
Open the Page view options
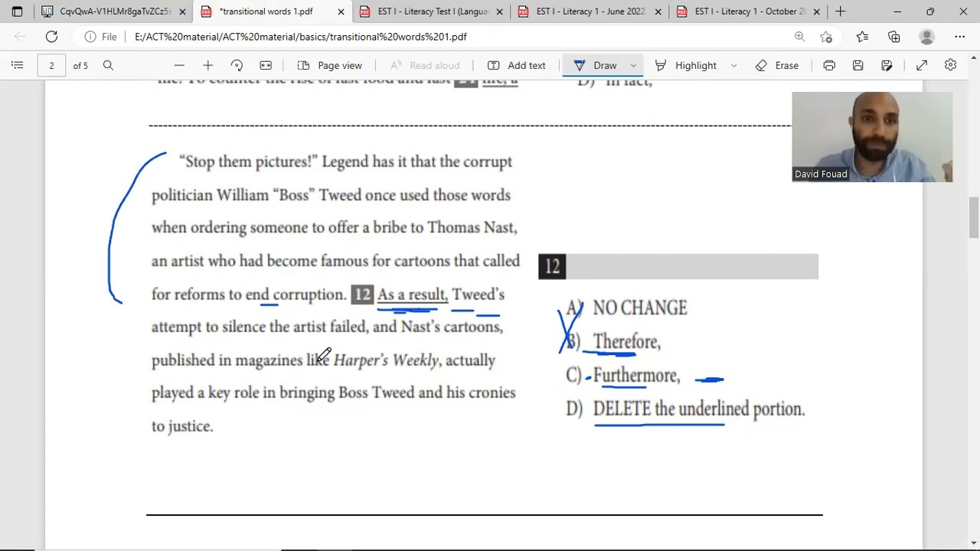point(330,66)
